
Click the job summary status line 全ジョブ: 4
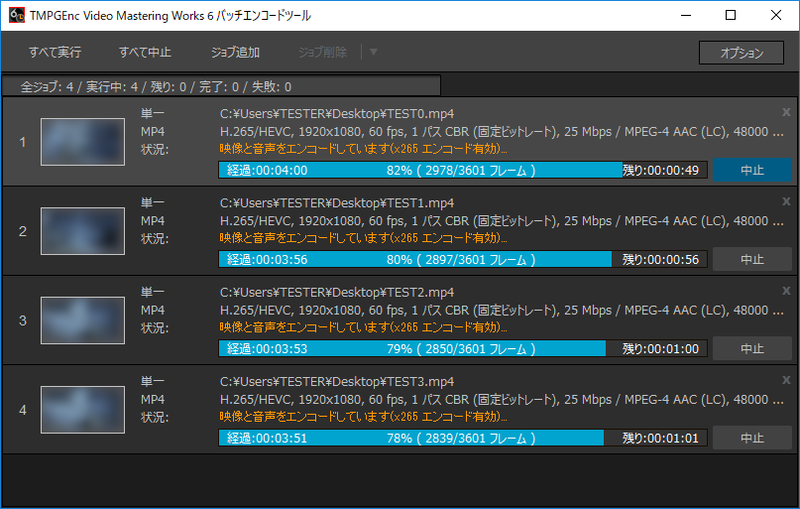(x=156, y=87)
